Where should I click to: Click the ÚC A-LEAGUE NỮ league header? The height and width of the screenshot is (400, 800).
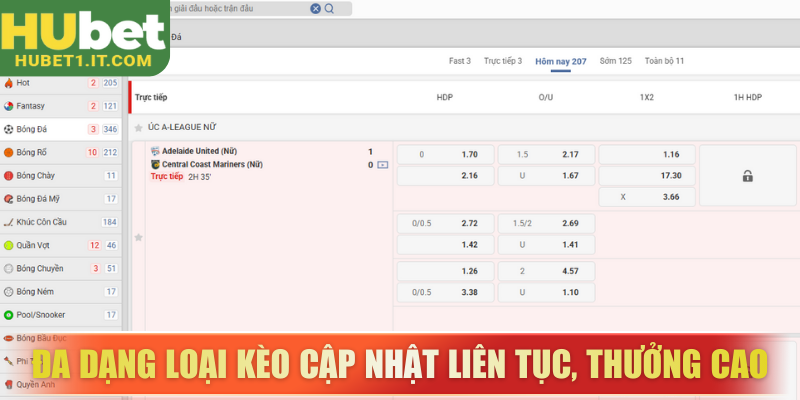182,128
